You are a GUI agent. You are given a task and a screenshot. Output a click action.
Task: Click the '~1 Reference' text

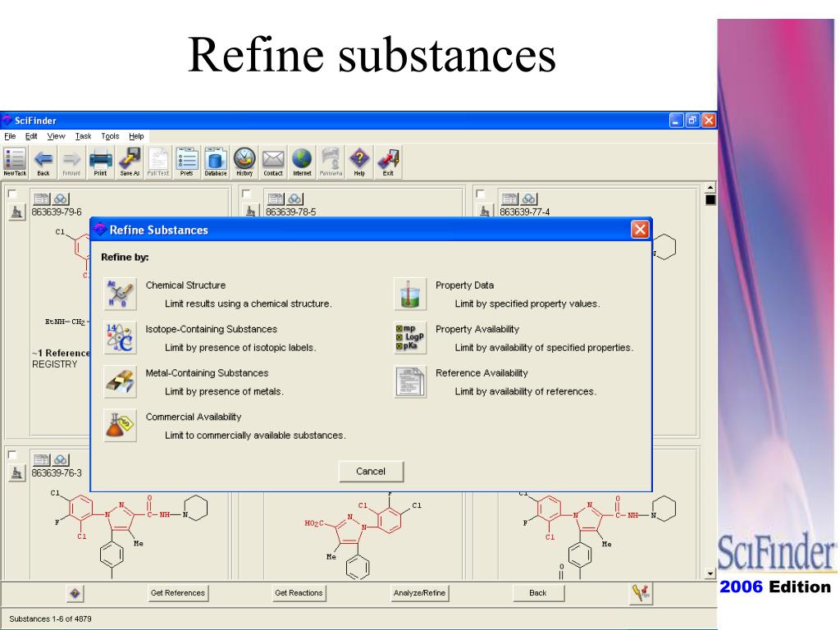[61, 353]
